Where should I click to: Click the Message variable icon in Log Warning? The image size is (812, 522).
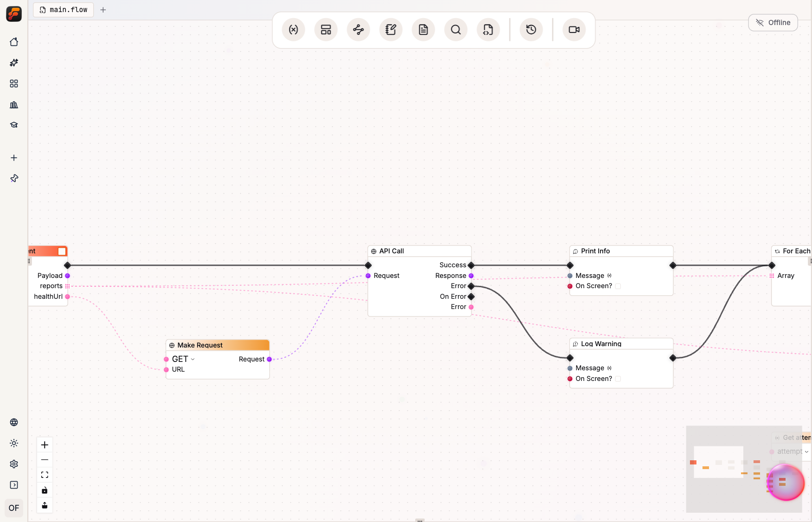pyautogui.click(x=609, y=368)
